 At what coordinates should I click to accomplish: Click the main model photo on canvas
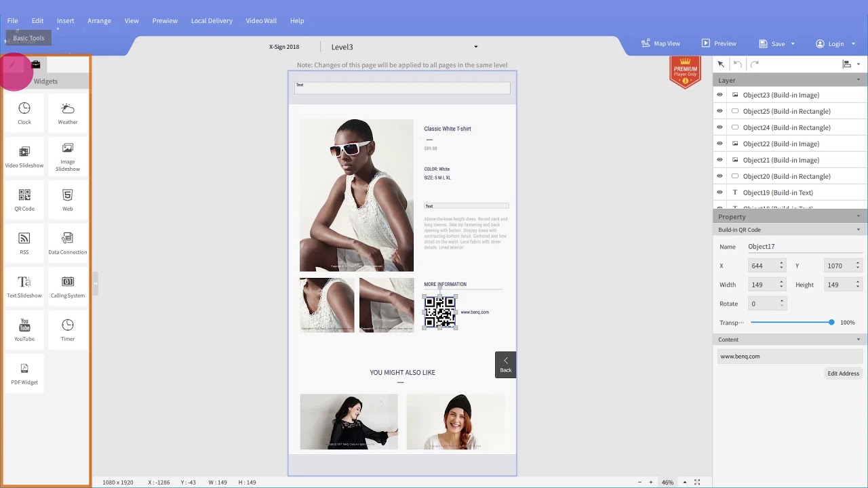click(x=357, y=195)
